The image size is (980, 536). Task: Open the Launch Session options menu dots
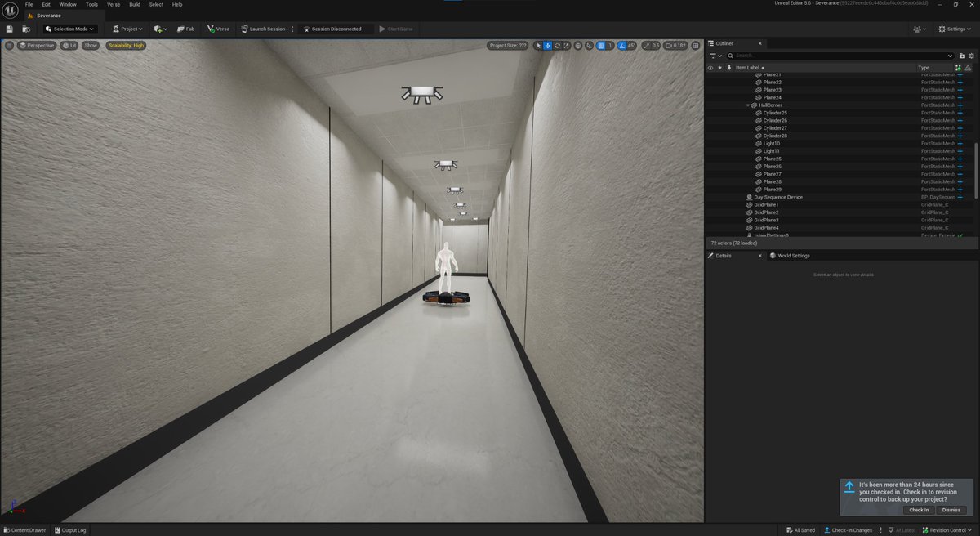tap(292, 29)
